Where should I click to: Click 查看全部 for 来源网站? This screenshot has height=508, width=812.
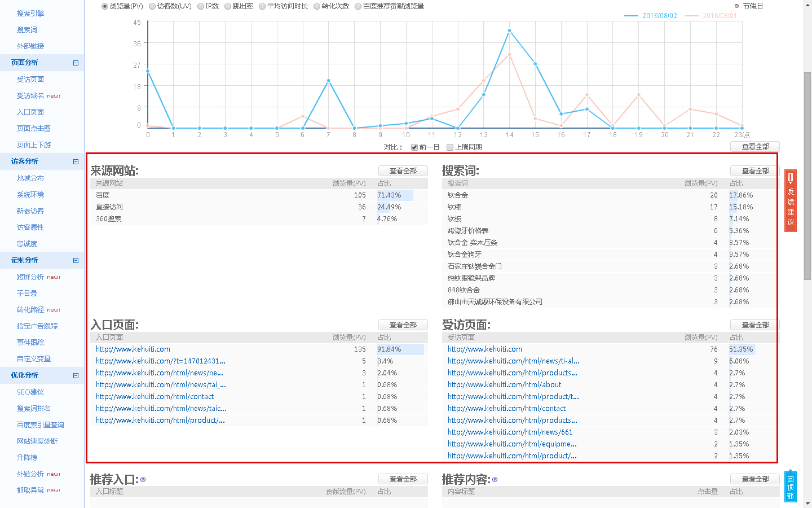click(403, 171)
